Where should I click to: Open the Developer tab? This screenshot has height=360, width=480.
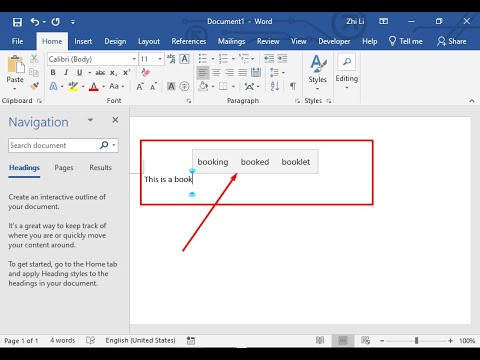pyautogui.click(x=334, y=41)
